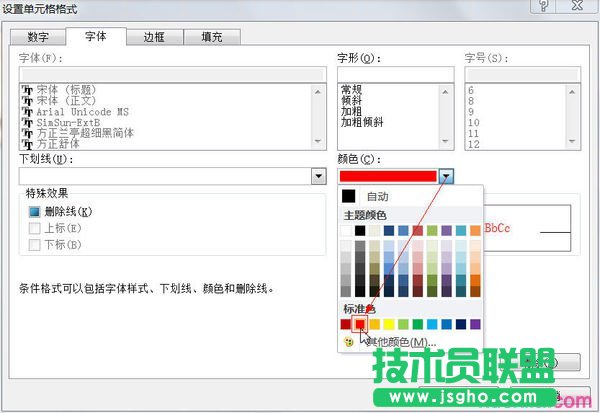Collapse the 颜色 color dropdown arrow
The height and width of the screenshot is (413, 600).
tap(446, 176)
